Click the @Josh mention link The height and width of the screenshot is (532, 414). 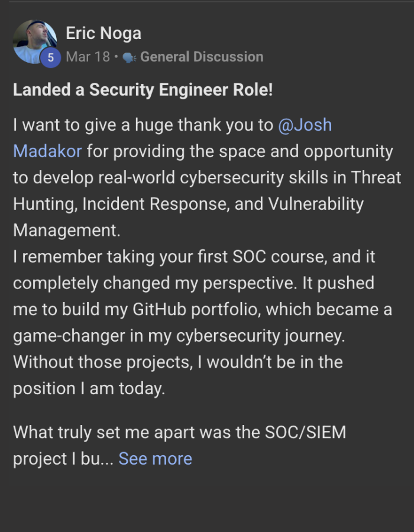[x=305, y=125]
